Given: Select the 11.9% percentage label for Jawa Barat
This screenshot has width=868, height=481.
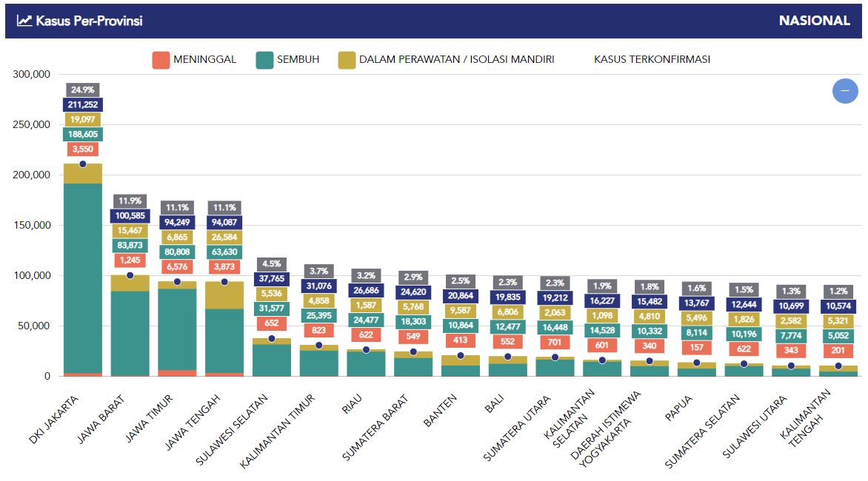Looking at the screenshot, I should pos(130,201).
